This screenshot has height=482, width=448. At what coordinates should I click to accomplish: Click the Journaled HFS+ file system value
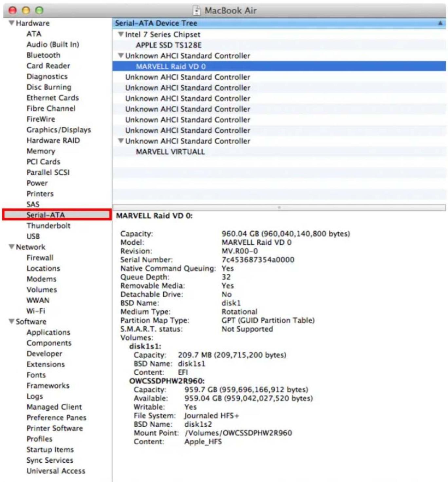tap(212, 416)
